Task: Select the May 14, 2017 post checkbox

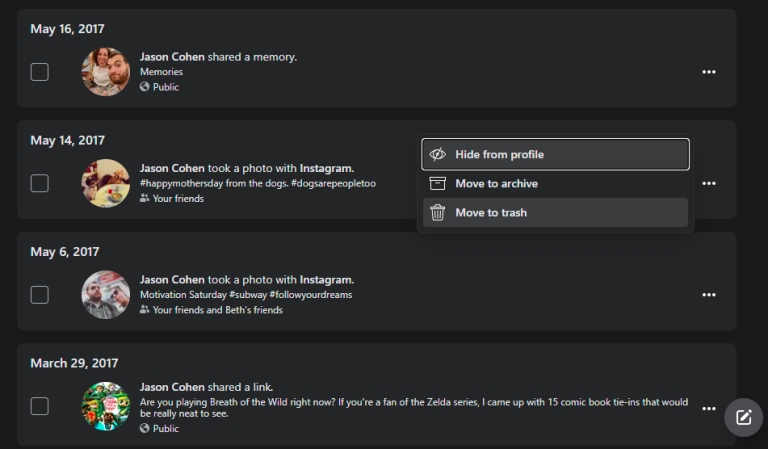Action: 40,183
